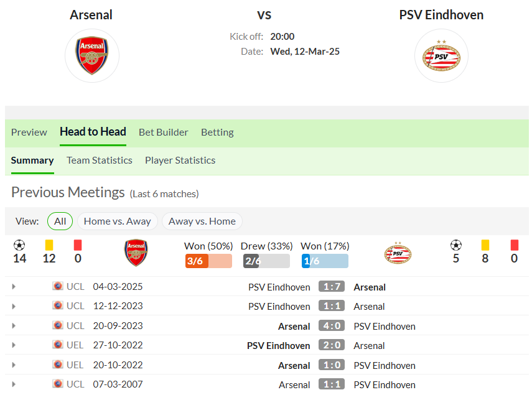
Task: Select the Home vs. Away view filter
Action: [118, 221]
